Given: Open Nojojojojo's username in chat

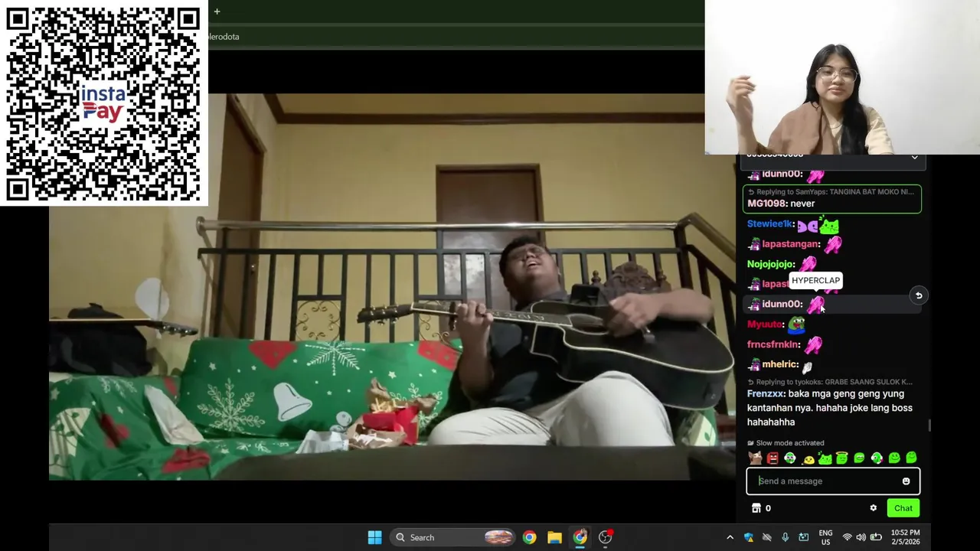Looking at the screenshot, I should [x=771, y=264].
